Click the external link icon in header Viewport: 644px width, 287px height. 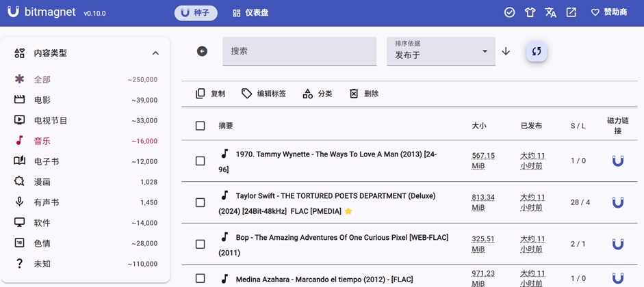pyautogui.click(x=571, y=12)
